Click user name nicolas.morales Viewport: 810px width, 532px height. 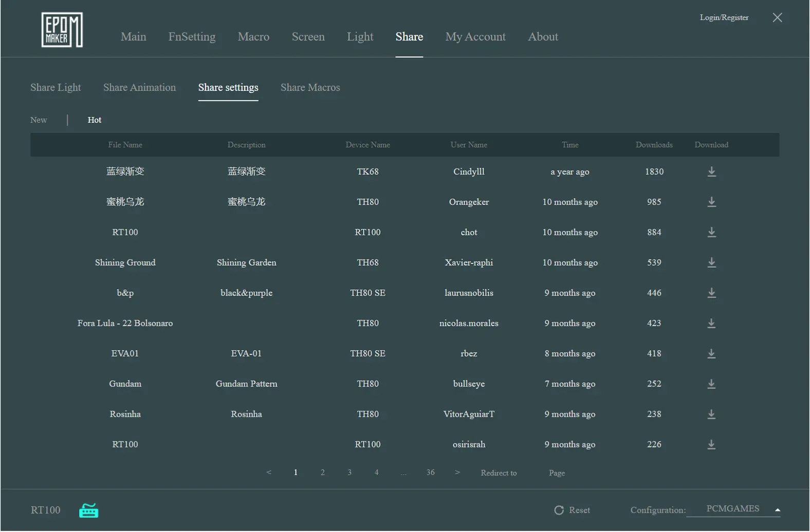point(469,323)
